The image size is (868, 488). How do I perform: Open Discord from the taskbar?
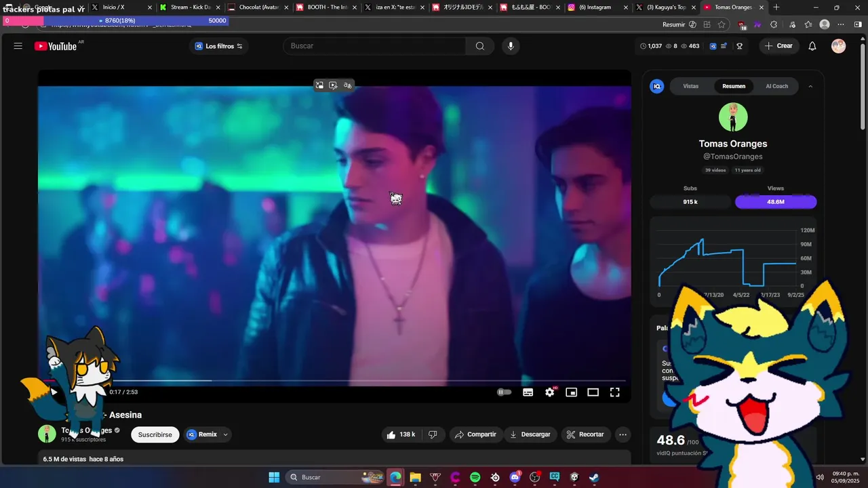click(x=515, y=477)
